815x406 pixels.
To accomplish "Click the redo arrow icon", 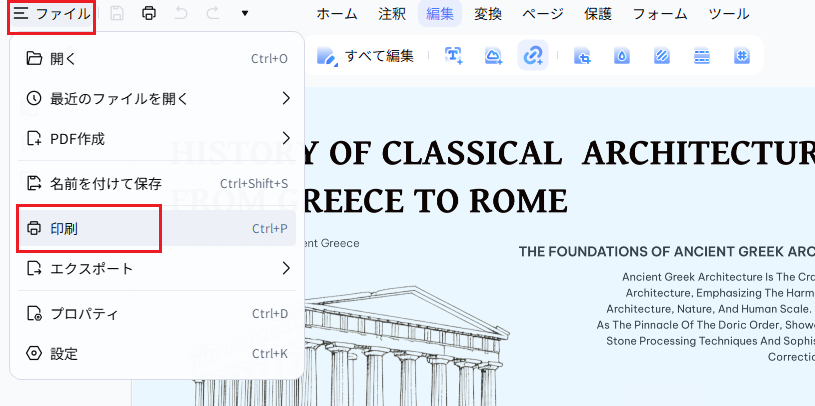I will tap(213, 14).
